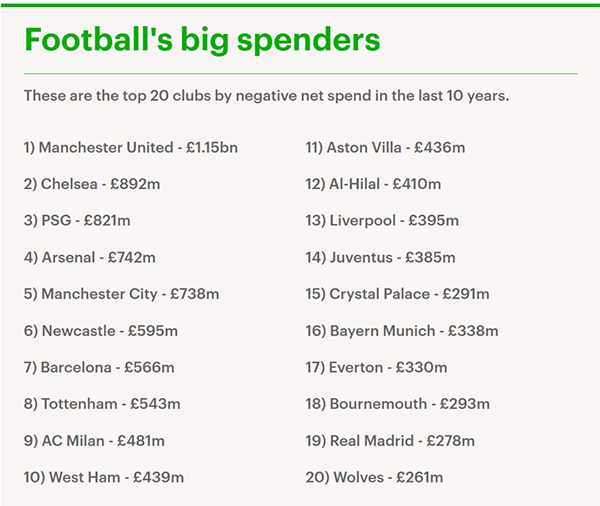This screenshot has width=600, height=506.
Task: Click the Arsenal £742m entry
Action: (x=90, y=258)
